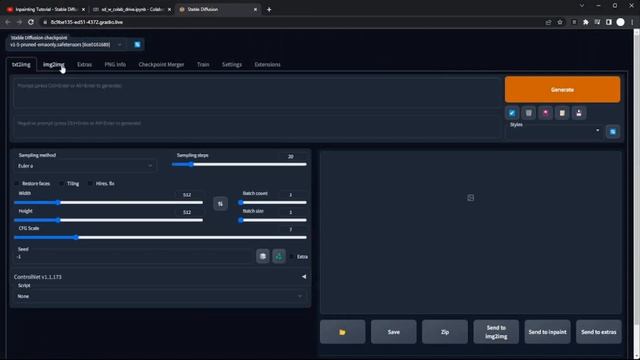
Task: Click the trash icon to clear prompt
Action: click(x=529, y=113)
